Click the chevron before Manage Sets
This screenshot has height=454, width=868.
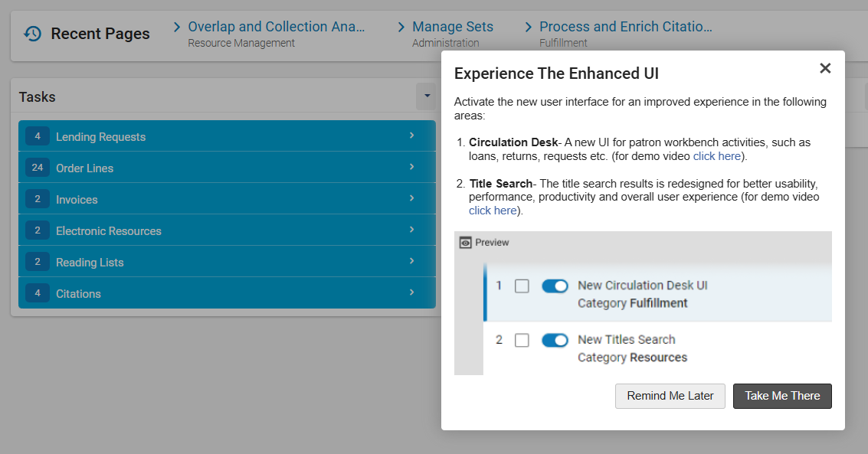point(401,27)
